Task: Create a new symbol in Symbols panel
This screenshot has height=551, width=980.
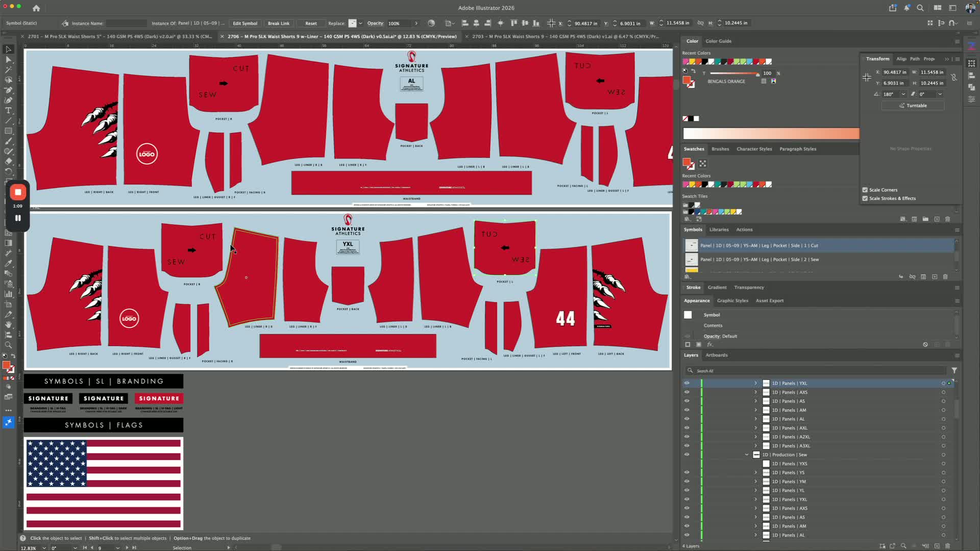Action: [x=935, y=277]
